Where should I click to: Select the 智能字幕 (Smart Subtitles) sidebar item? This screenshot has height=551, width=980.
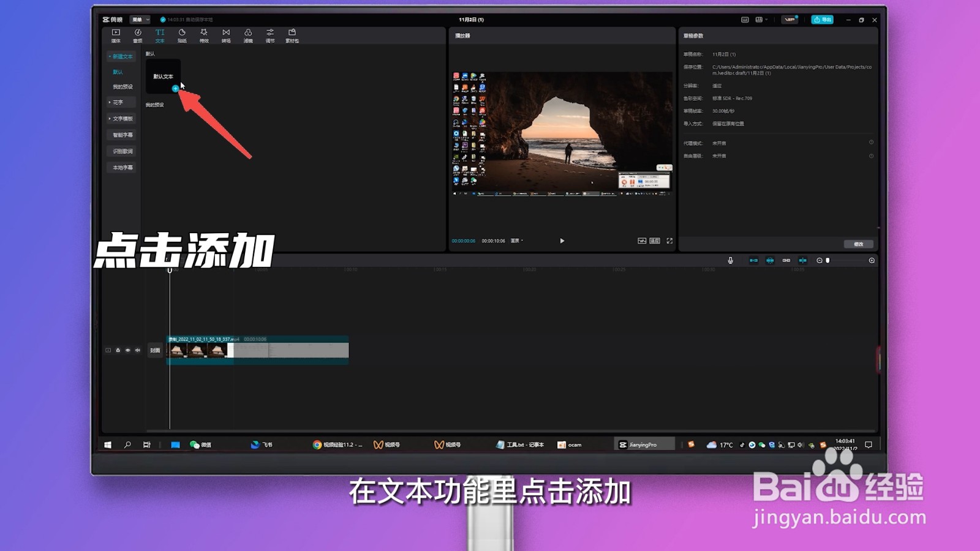(x=121, y=134)
